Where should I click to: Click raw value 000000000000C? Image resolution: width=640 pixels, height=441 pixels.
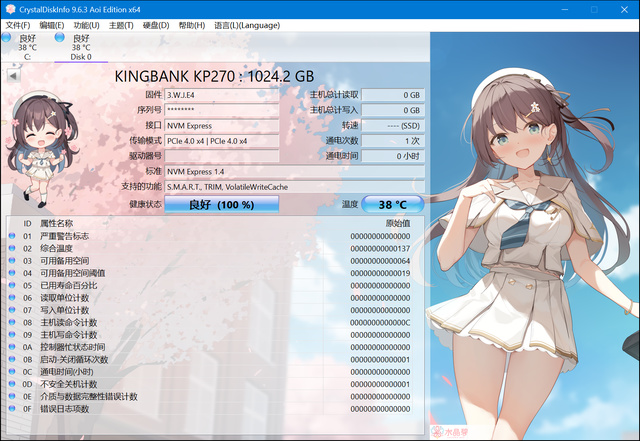tap(380, 323)
